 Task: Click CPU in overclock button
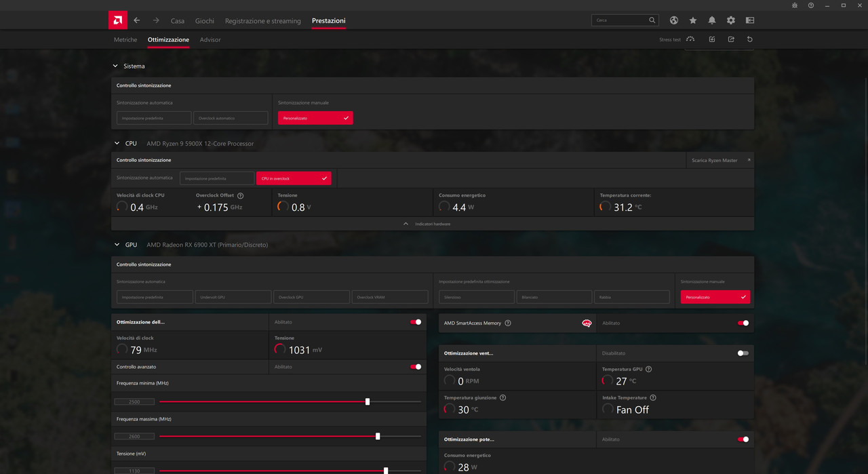(x=294, y=178)
